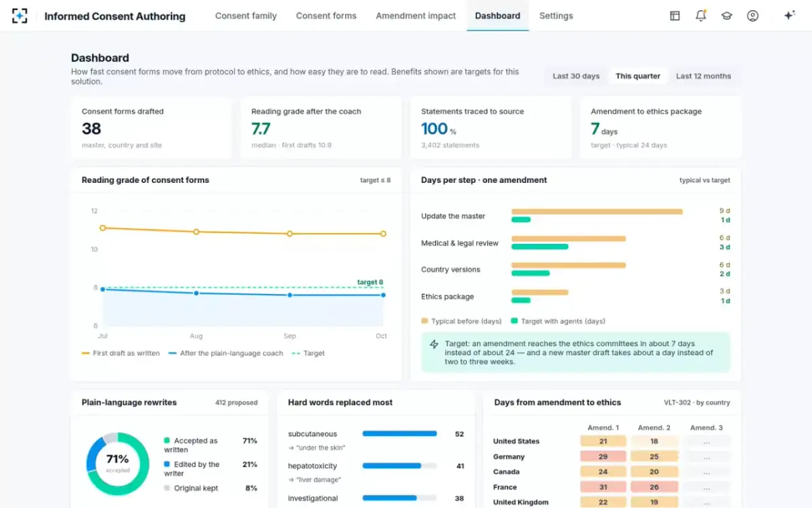Click the Update the master 9 d bar
812x508 pixels.
(597, 211)
